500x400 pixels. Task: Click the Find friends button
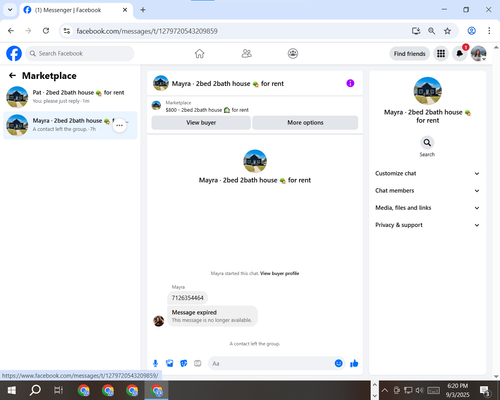[x=409, y=54]
